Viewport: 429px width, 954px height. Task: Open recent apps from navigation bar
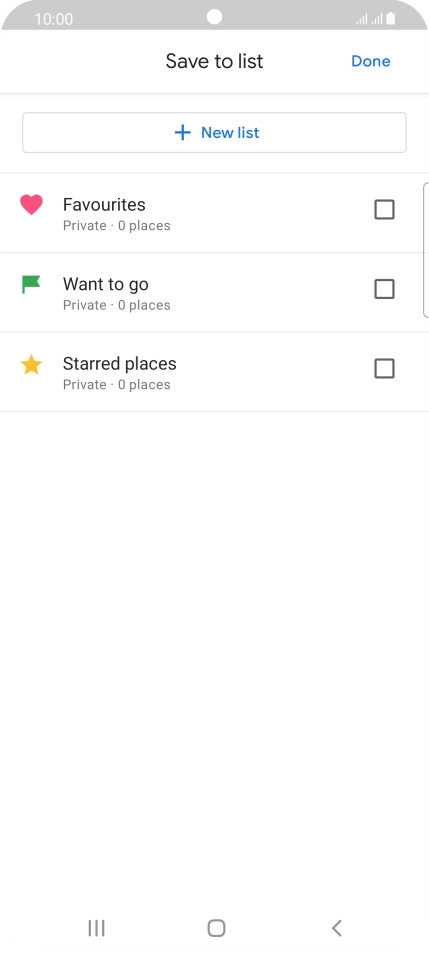96,928
